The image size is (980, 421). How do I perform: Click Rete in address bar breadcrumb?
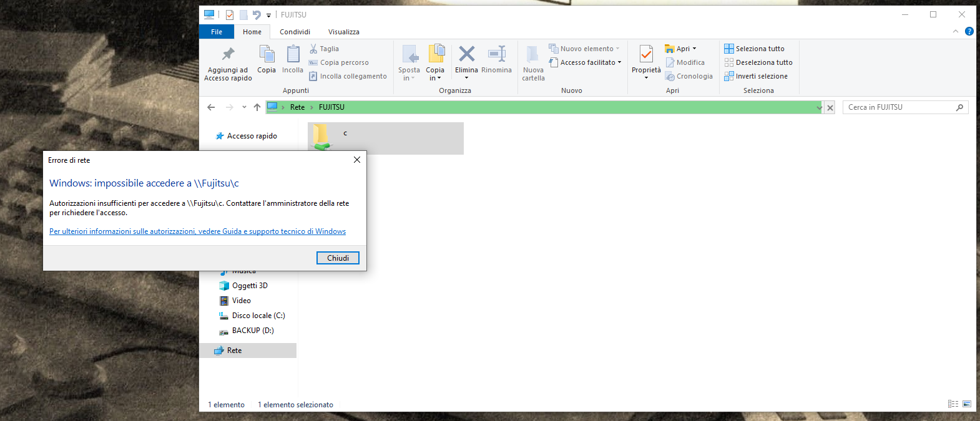297,107
